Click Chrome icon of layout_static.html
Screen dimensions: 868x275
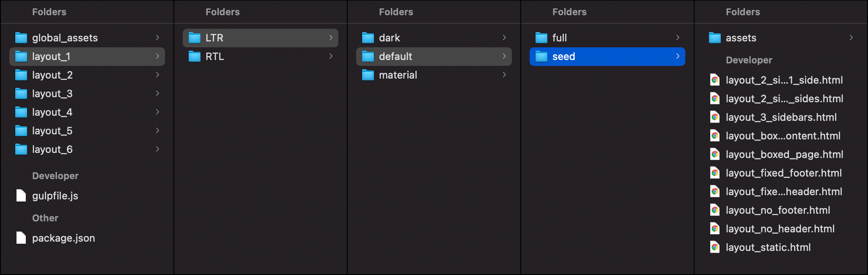pos(715,247)
